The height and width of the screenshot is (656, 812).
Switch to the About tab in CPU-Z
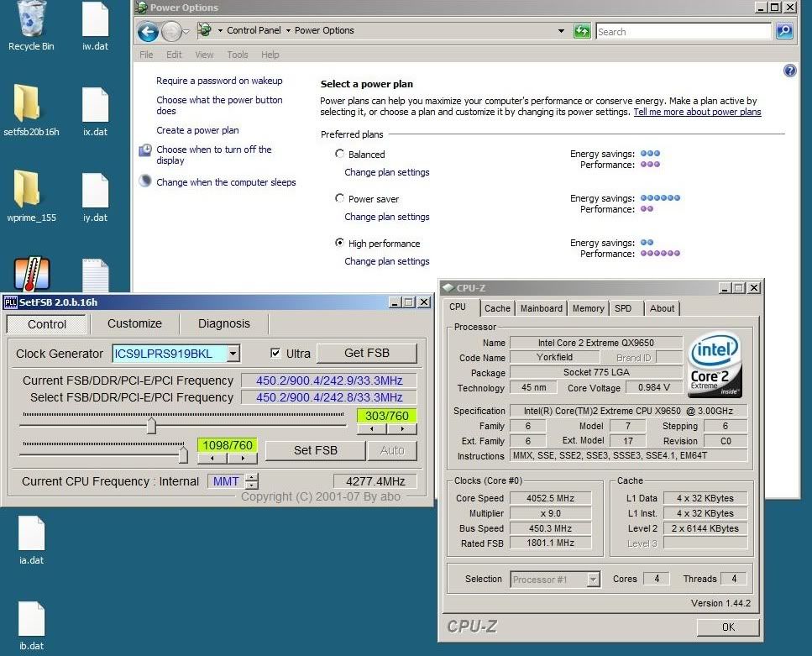click(x=662, y=308)
